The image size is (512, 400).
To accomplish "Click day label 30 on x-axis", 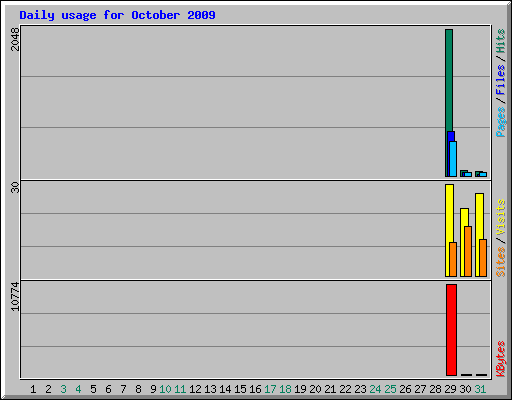I will [465, 389].
